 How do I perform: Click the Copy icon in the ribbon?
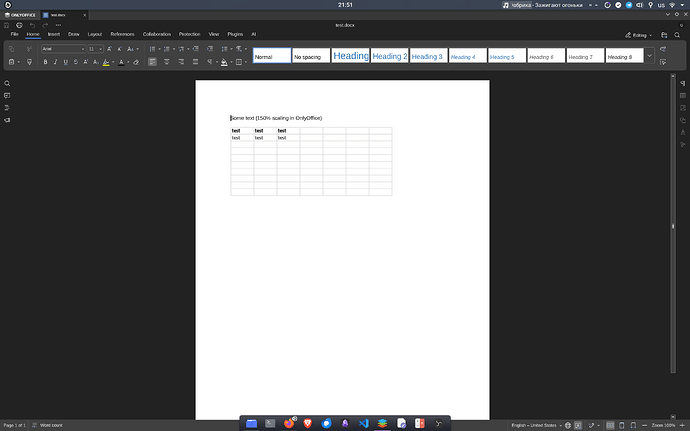coord(12,49)
